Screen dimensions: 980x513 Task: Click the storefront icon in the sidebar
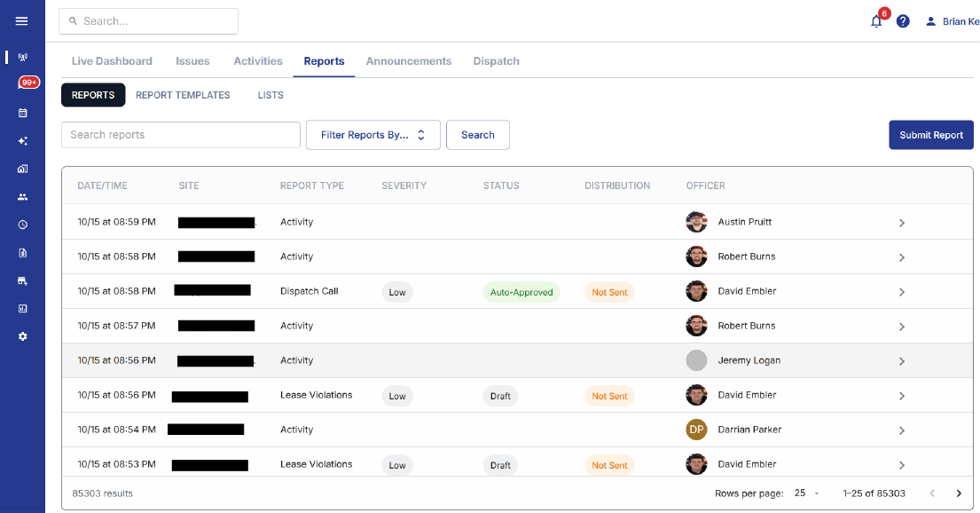(22, 280)
